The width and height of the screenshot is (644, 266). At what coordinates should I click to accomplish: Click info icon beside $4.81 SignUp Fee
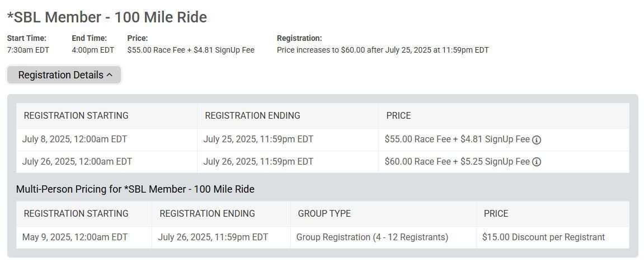(537, 140)
